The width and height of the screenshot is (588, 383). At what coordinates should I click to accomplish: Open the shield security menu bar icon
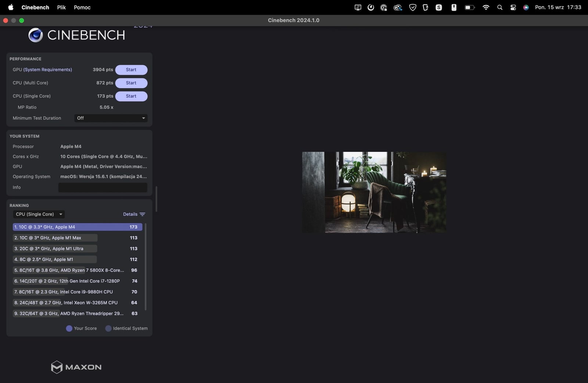[x=413, y=7]
